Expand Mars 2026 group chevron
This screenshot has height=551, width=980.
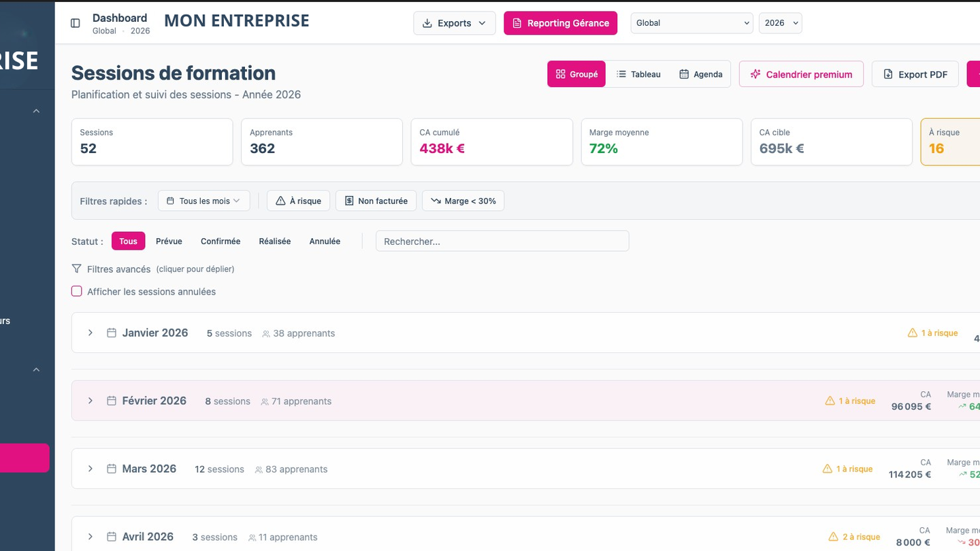(x=90, y=469)
